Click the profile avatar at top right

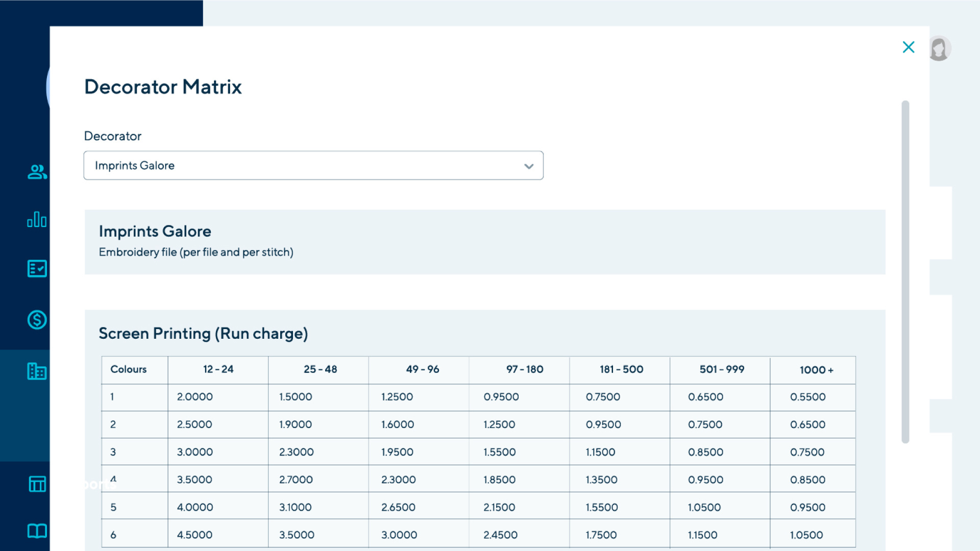coord(940,48)
